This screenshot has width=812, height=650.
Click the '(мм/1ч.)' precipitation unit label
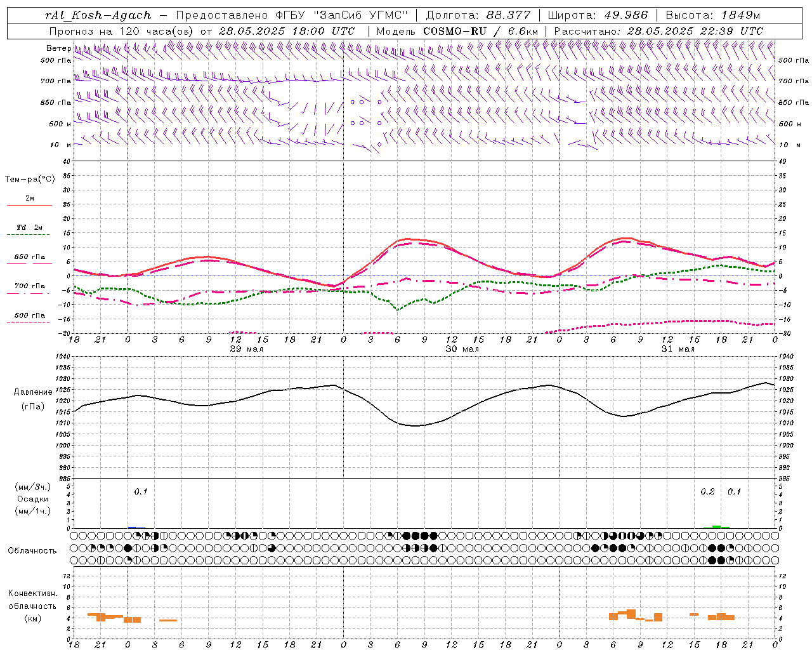[32, 511]
